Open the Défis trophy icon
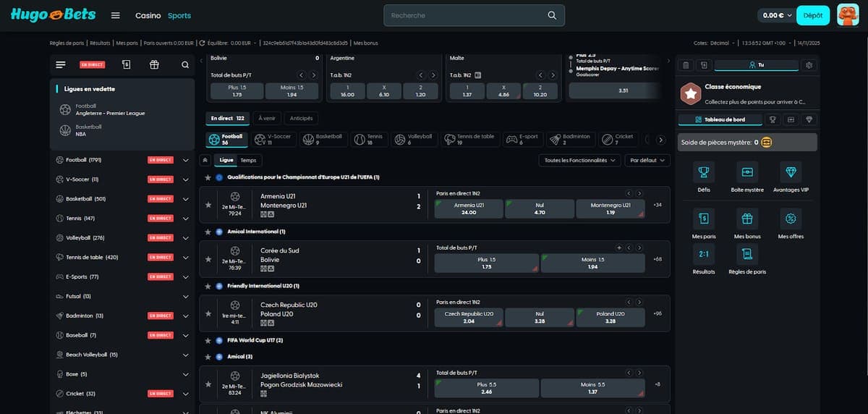The height and width of the screenshot is (414, 868). 703,172
